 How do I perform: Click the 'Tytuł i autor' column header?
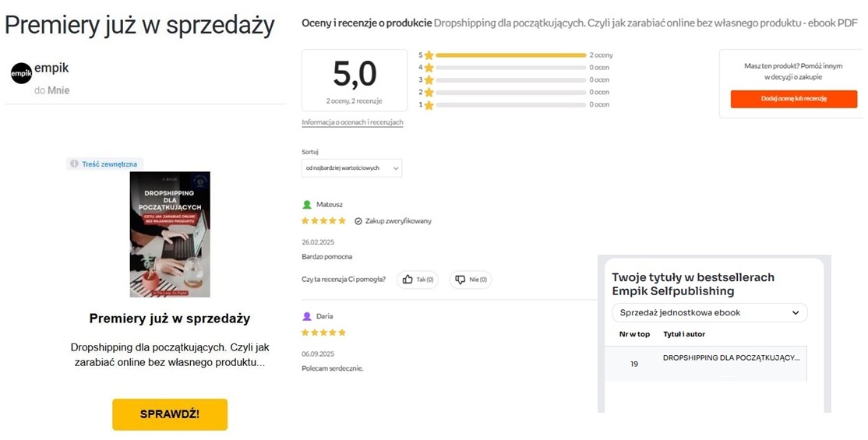(683, 334)
